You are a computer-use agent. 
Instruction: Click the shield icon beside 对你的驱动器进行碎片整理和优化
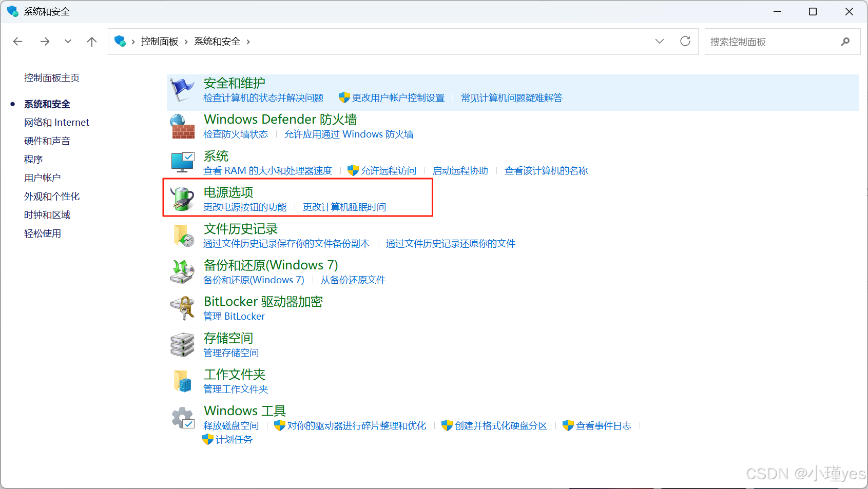tap(280, 425)
